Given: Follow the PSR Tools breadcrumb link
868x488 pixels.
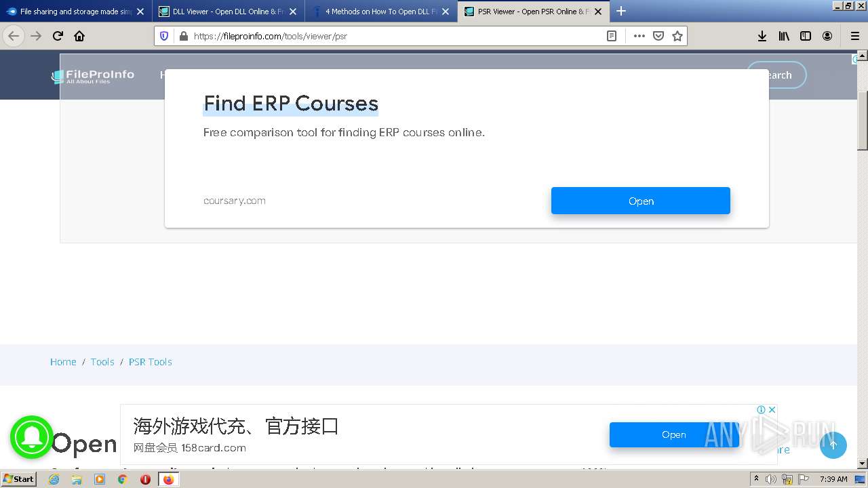Looking at the screenshot, I should 151,362.
